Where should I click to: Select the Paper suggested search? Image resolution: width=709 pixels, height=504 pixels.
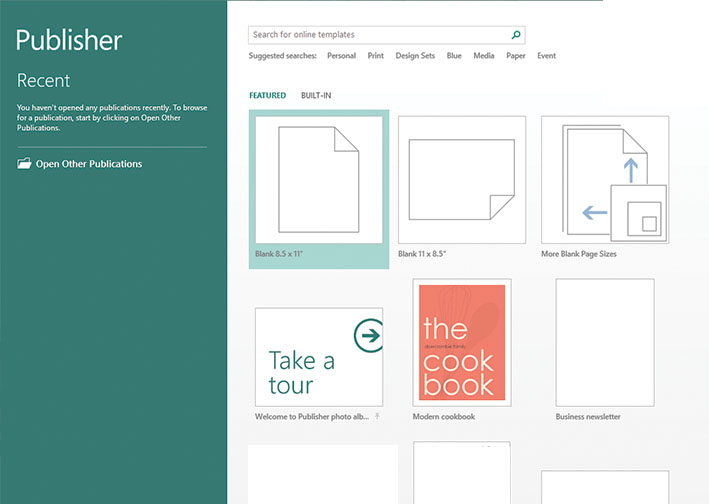pyautogui.click(x=516, y=56)
